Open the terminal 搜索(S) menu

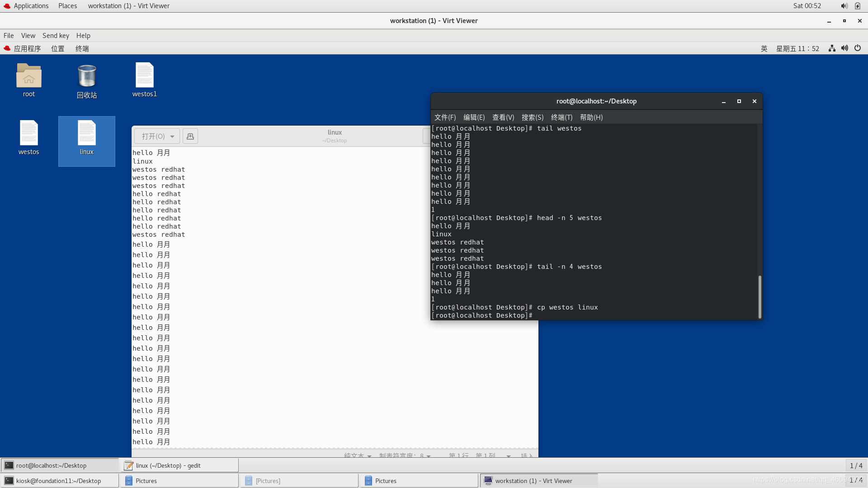click(x=533, y=117)
